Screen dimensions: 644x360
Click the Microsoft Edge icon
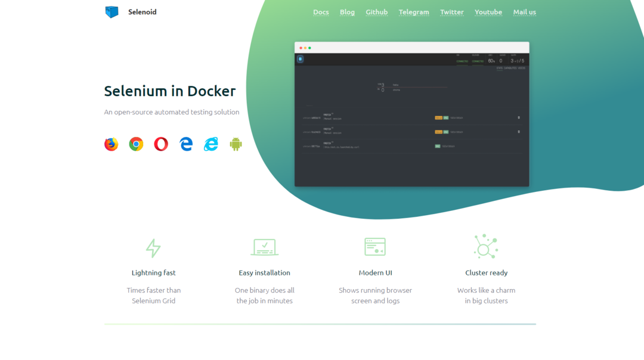[186, 144]
